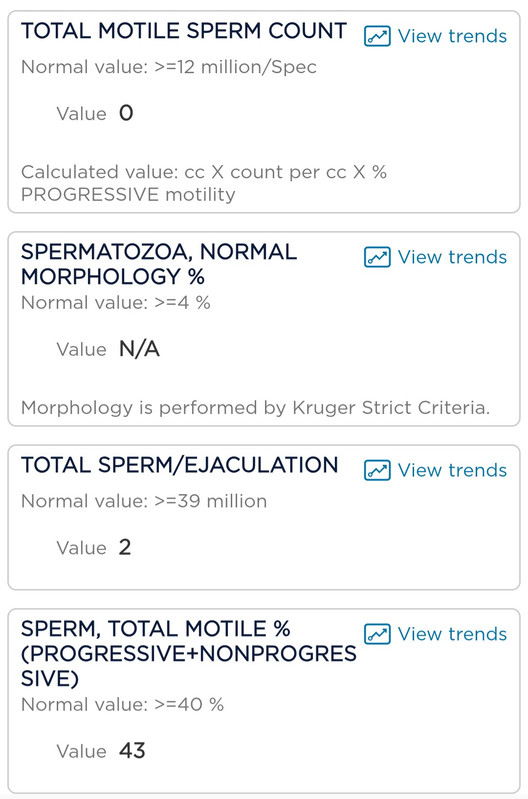Click the trend chart icon for Total Sperm/Ejaculation
The image size is (528, 799).
[377, 470]
